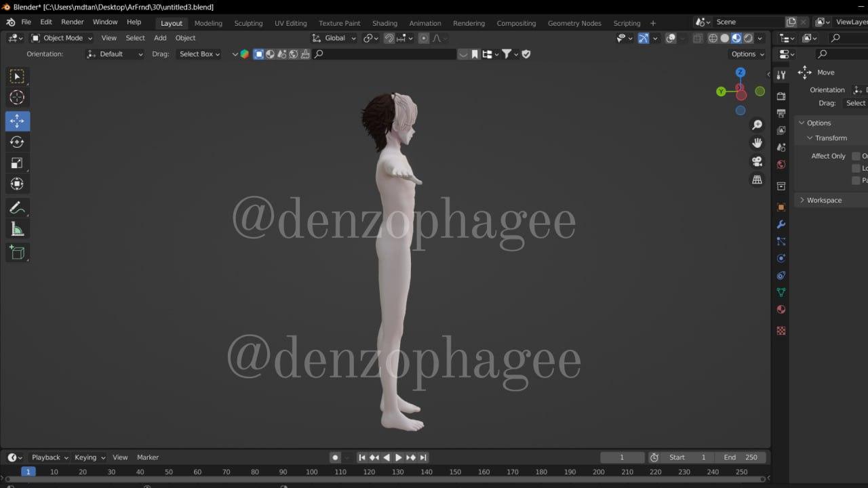Switch to rendered viewport shading
This screenshot has height=488, width=868.
[x=748, y=38]
